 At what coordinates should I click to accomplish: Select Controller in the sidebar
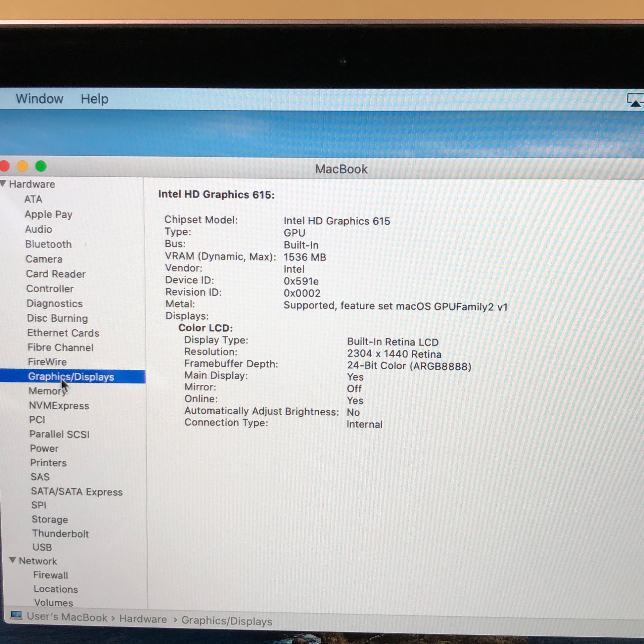[x=50, y=289]
